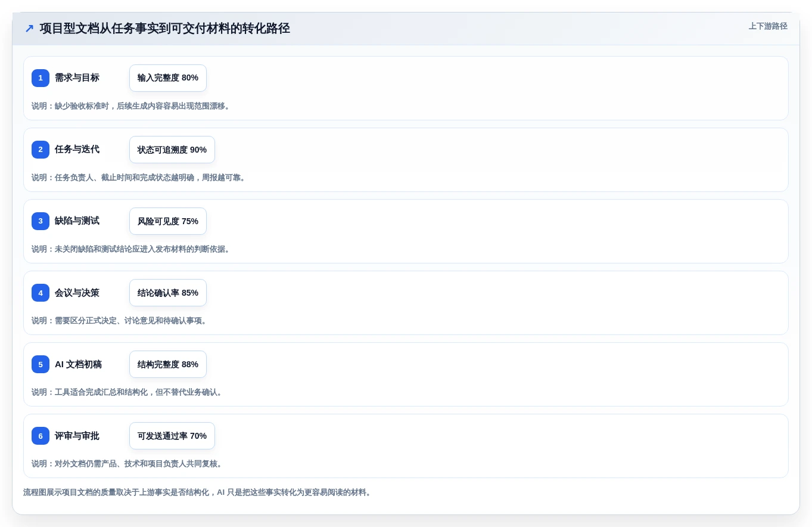Click the title 项目型文档从任务事实到可交付材料的转化路径
The image size is (812, 527).
tap(165, 29)
